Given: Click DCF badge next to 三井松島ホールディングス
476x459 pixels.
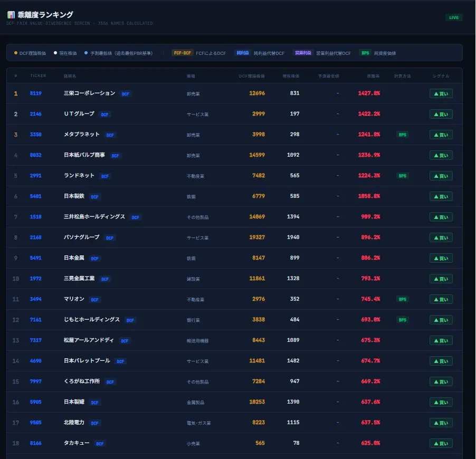Looking at the screenshot, I should coord(136,217).
